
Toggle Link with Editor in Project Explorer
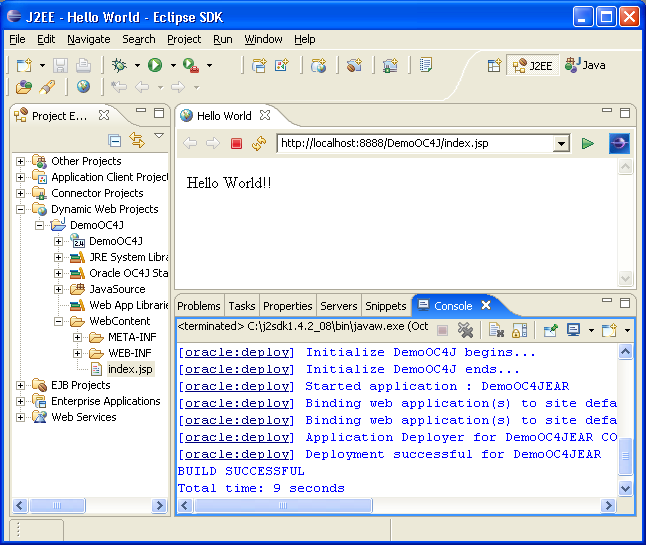(x=137, y=140)
